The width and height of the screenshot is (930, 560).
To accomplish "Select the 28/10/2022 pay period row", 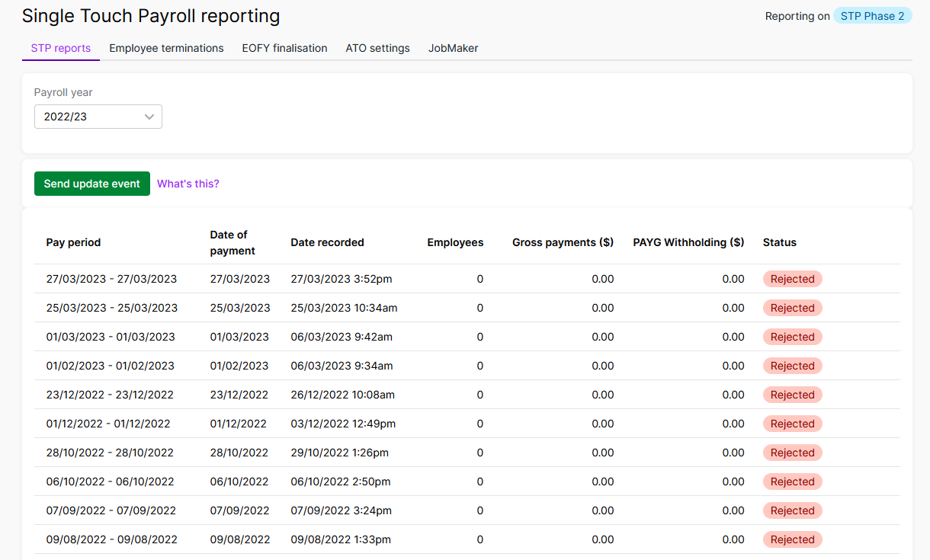I will click(x=110, y=453).
